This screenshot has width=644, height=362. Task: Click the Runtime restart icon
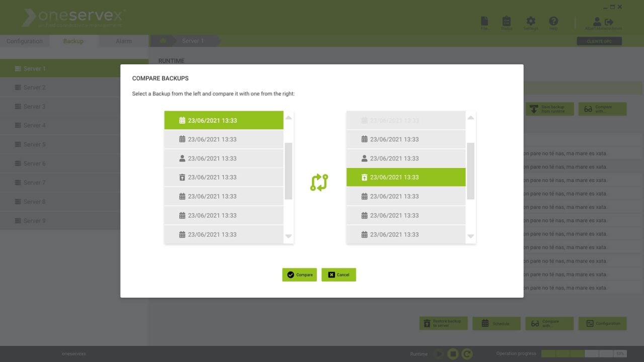(x=467, y=354)
